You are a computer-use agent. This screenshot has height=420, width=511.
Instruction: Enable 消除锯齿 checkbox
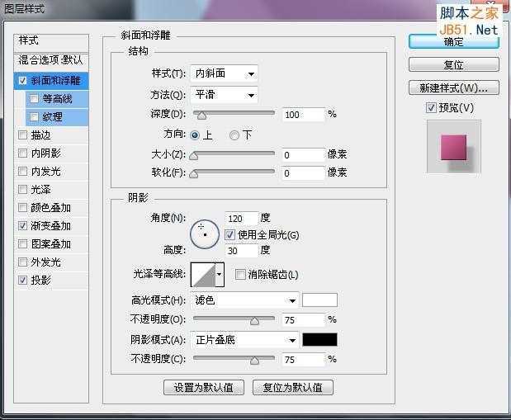(240, 274)
